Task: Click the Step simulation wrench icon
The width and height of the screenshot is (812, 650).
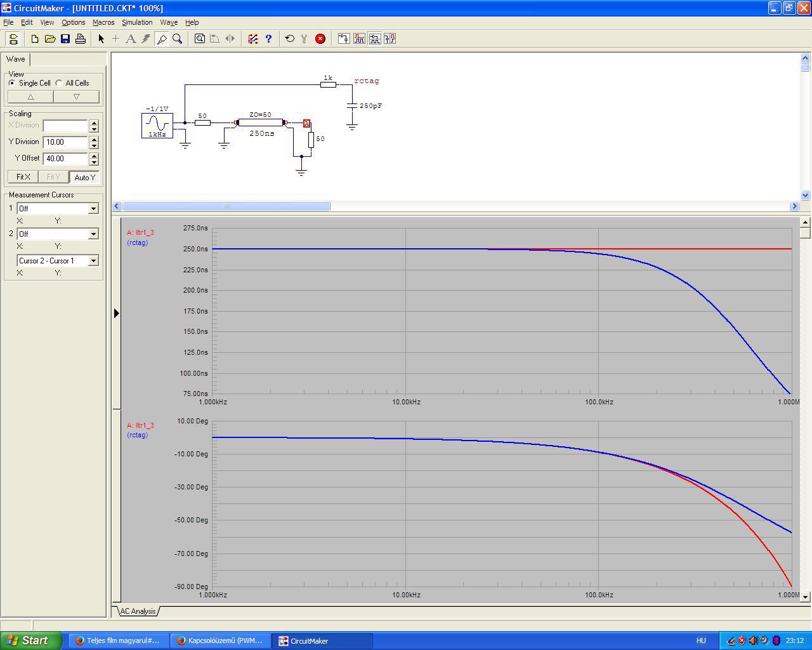Action: pos(304,39)
